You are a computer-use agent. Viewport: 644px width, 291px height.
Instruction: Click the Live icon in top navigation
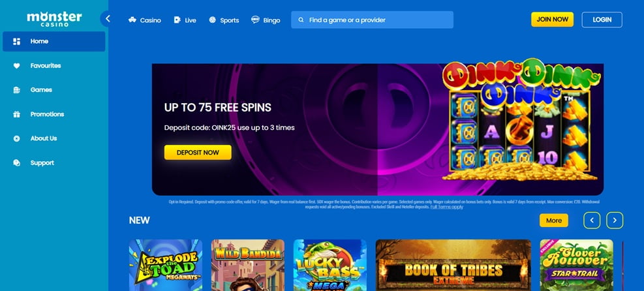[x=177, y=20]
